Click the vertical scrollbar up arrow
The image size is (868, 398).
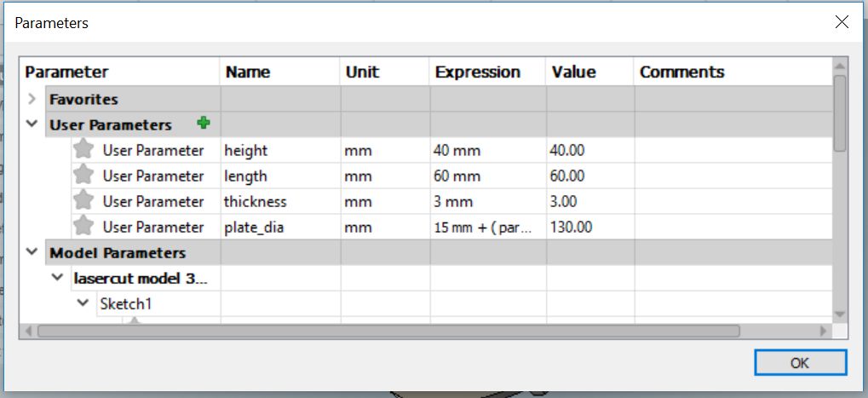[x=840, y=66]
